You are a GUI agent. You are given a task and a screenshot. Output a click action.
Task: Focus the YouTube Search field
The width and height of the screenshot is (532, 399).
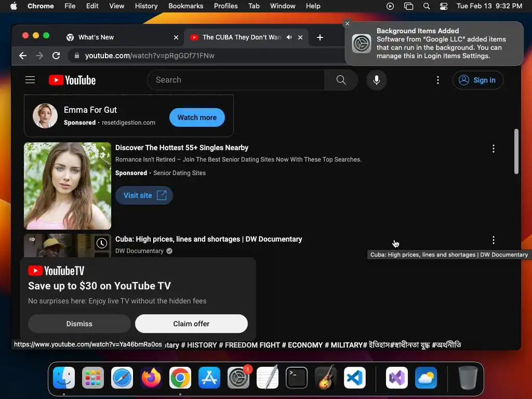(236, 80)
